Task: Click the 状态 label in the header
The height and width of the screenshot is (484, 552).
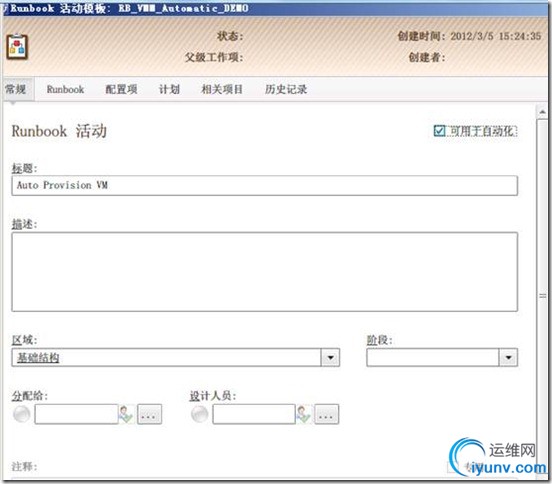Action: (x=230, y=36)
